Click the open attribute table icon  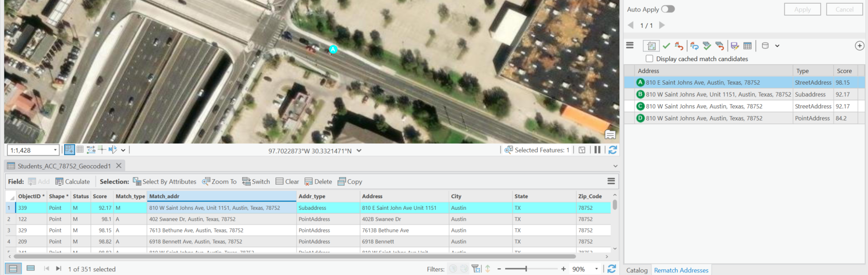coord(747,46)
